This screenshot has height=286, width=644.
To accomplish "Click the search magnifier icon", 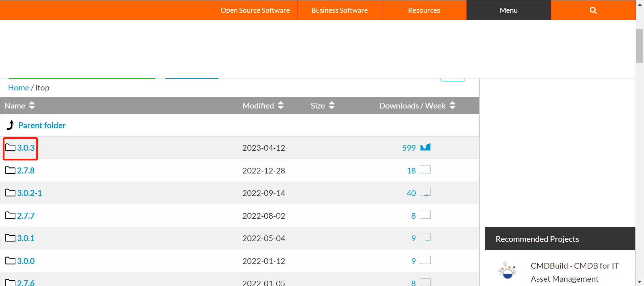I will [x=593, y=10].
